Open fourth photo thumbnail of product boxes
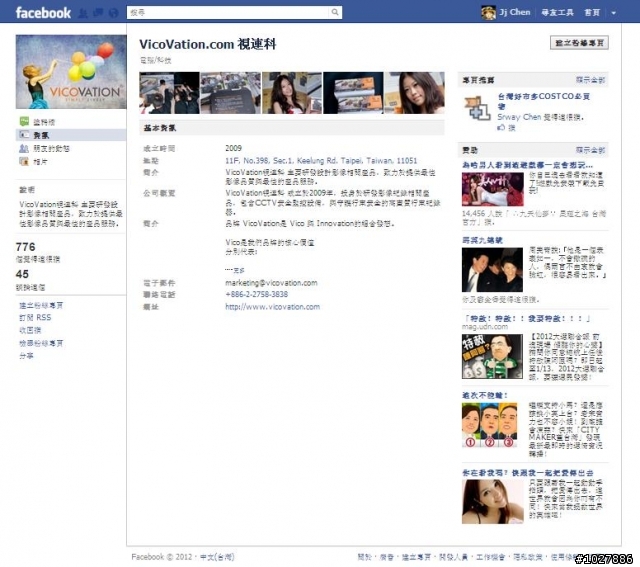Image resolution: width=640 pixels, height=567 pixels. pos(353,93)
